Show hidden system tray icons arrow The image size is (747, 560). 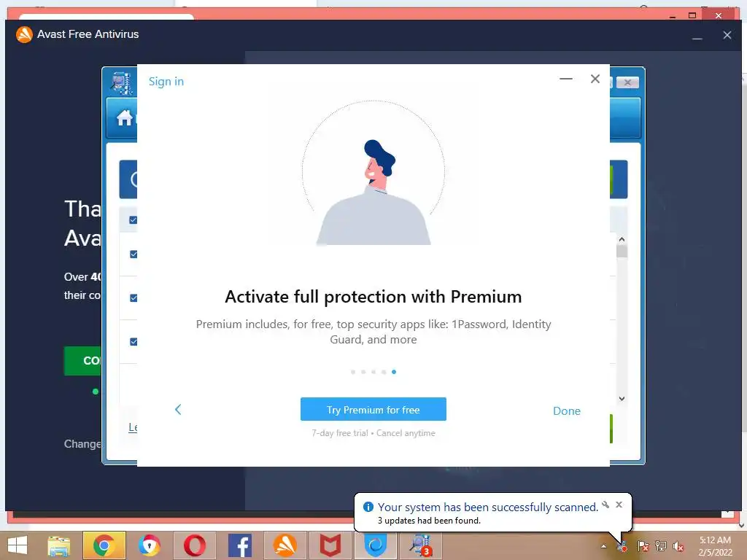(603, 546)
